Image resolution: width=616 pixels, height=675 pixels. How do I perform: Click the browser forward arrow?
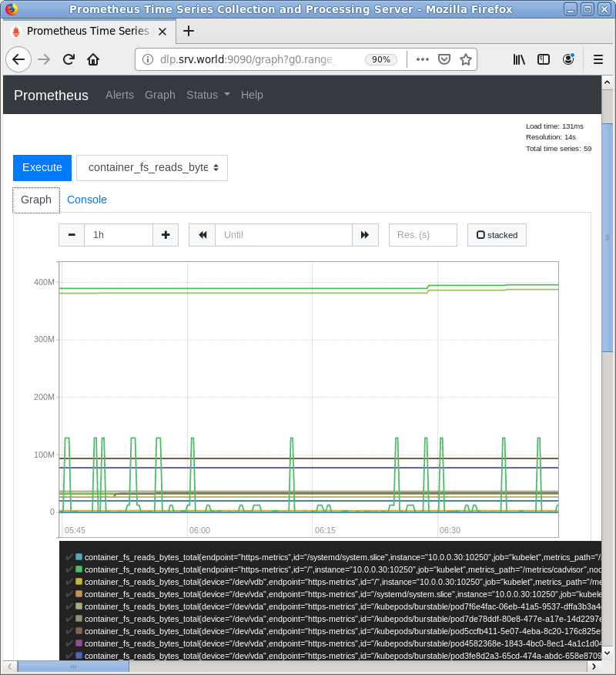point(44,59)
